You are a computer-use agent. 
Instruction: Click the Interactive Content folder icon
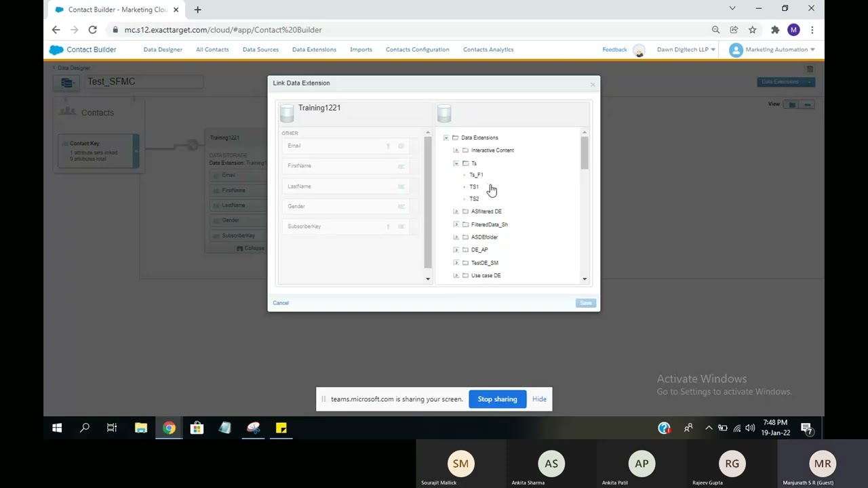click(x=465, y=150)
